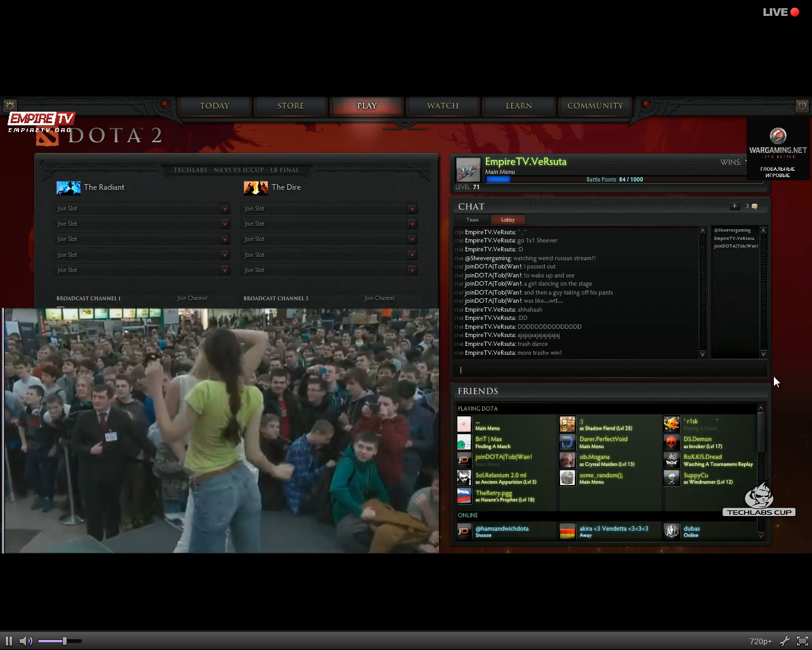Viewport: 812px width, 650px height.
Task: Click the EmpireTV.VeRsuta profile avatar
Action: click(x=468, y=170)
